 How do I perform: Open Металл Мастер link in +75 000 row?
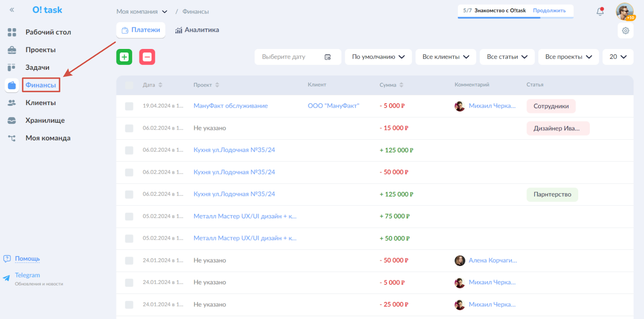[245, 216]
